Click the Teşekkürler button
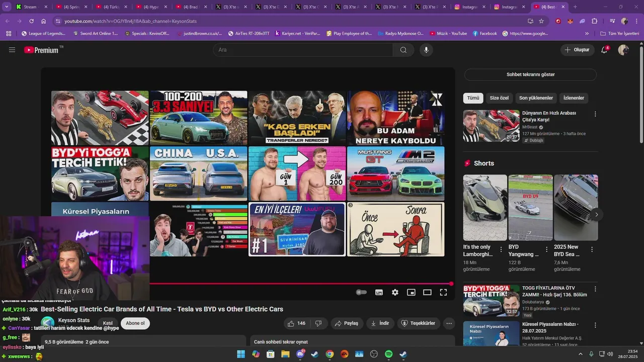The image size is (644, 362). pyautogui.click(x=418, y=323)
